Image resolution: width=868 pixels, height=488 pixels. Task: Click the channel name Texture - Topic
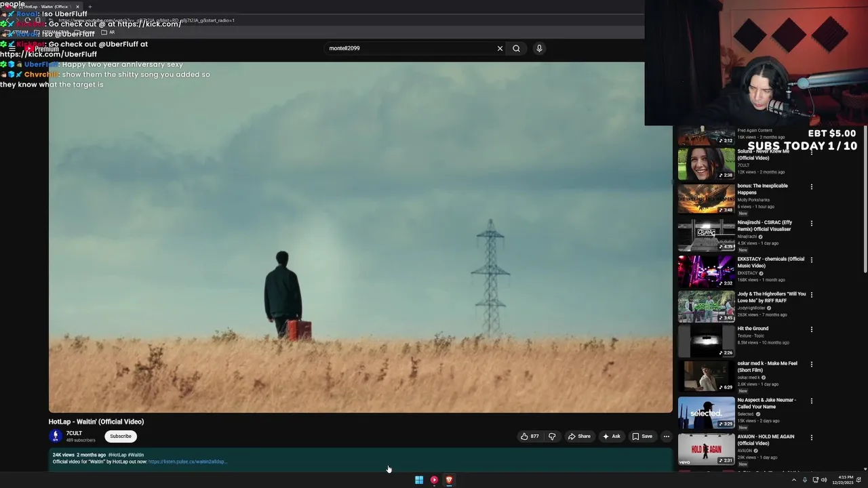pyautogui.click(x=751, y=335)
